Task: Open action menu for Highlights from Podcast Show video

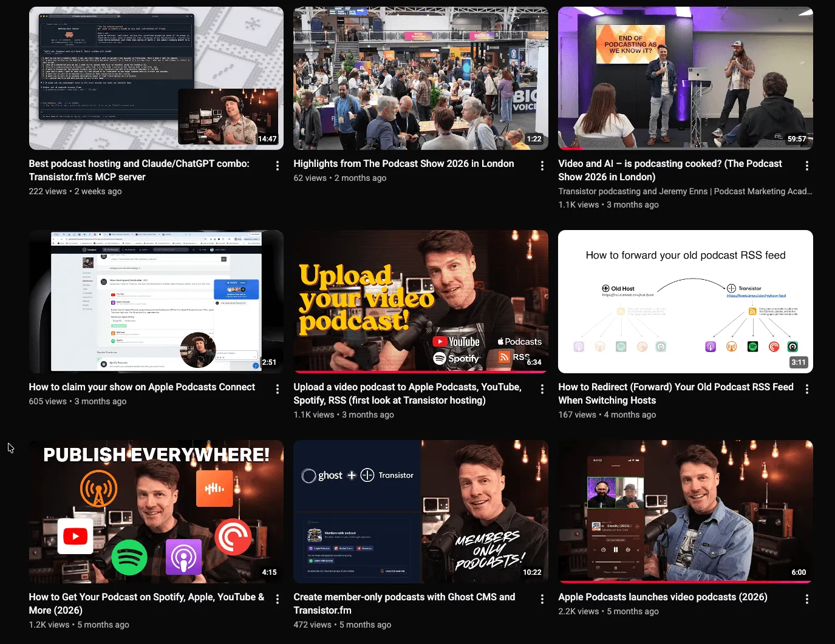Action: tap(542, 166)
